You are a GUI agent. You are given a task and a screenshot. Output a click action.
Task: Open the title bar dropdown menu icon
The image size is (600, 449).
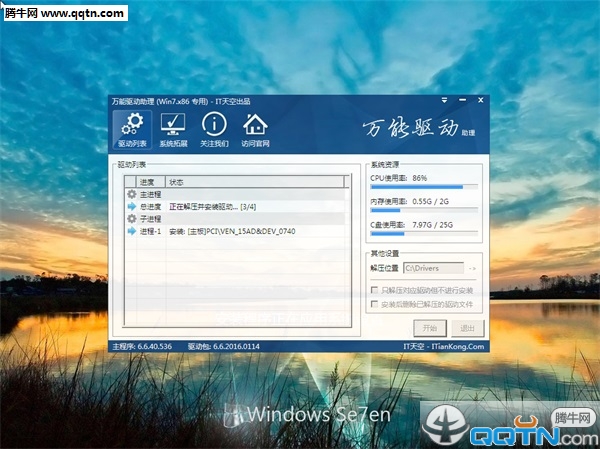tap(444, 100)
